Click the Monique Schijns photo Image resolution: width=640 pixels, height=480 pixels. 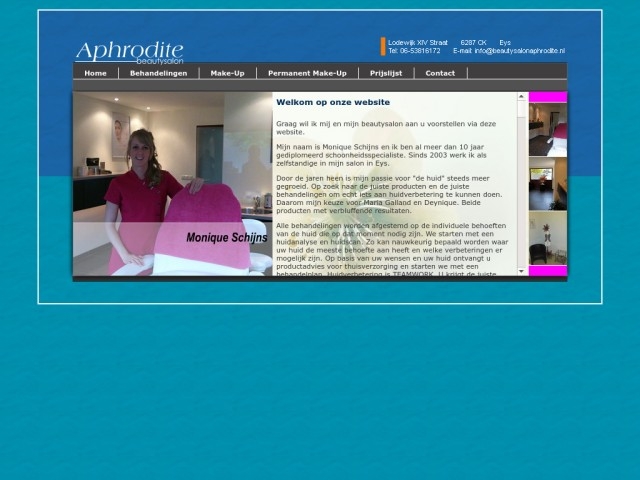[x=172, y=185]
